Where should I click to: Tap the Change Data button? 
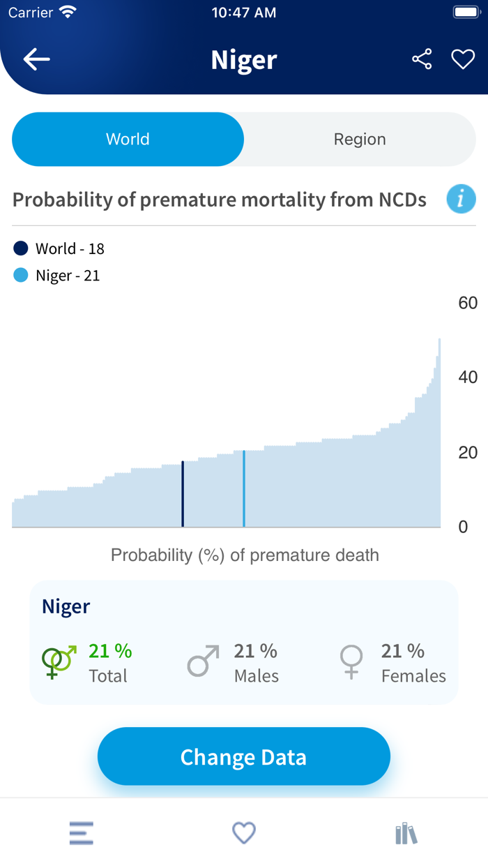point(243,756)
